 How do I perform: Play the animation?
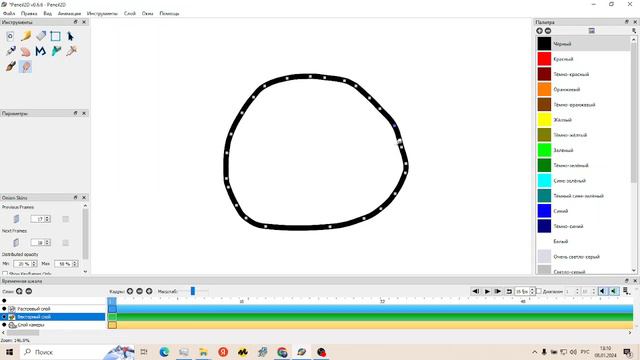[487, 291]
